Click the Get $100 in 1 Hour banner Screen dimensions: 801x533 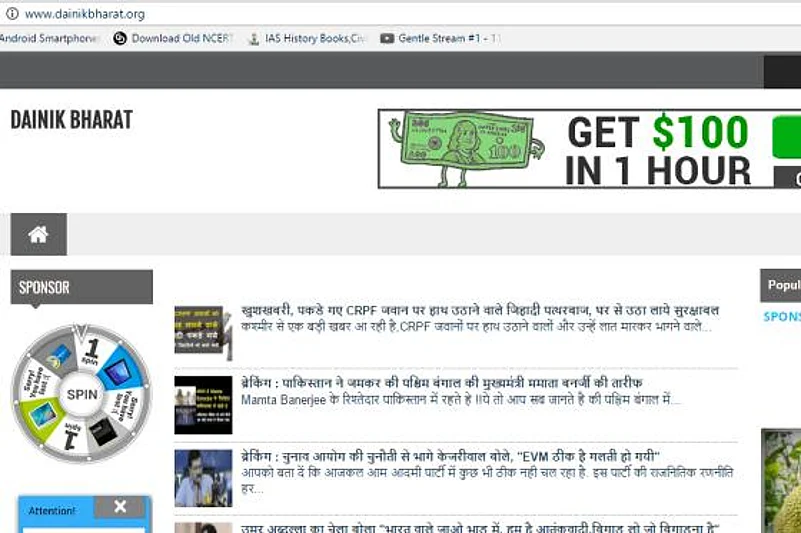coord(589,149)
